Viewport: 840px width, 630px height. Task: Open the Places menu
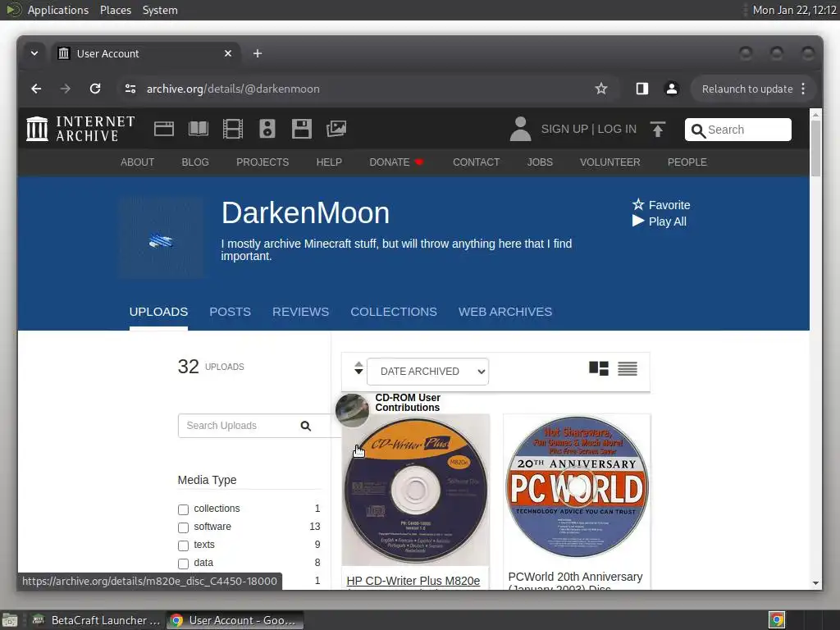tap(116, 10)
